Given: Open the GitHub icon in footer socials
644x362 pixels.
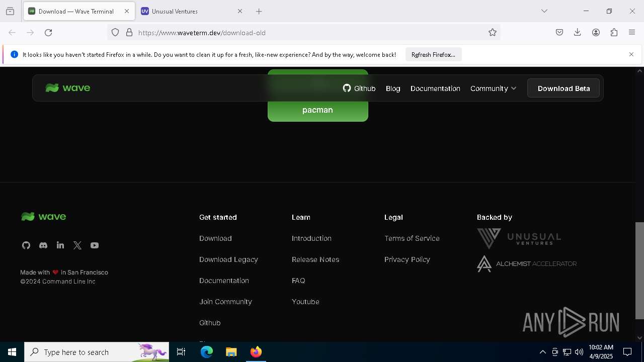Looking at the screenshot, I should tap(26, 245).
